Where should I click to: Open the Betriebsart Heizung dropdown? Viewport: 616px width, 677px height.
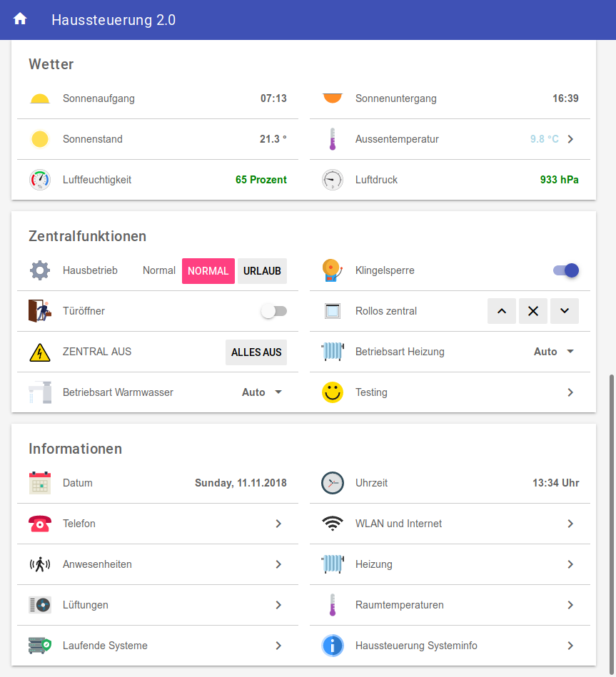(554, 352)
